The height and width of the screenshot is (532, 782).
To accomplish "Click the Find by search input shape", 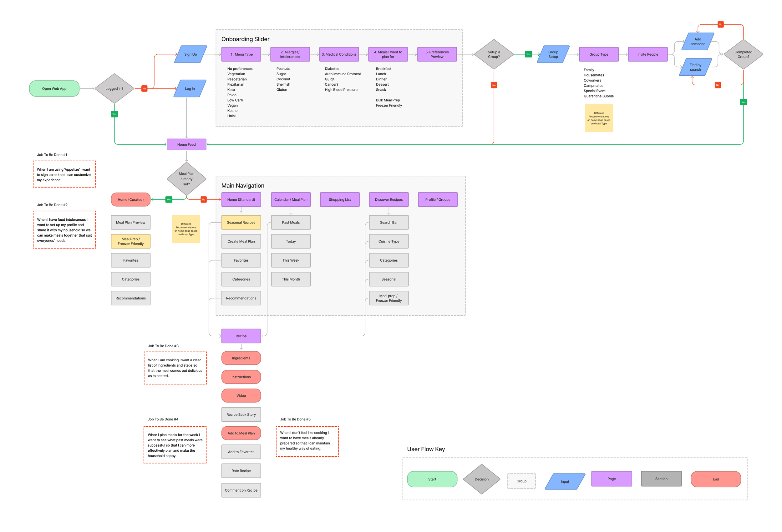I will 695,67.
